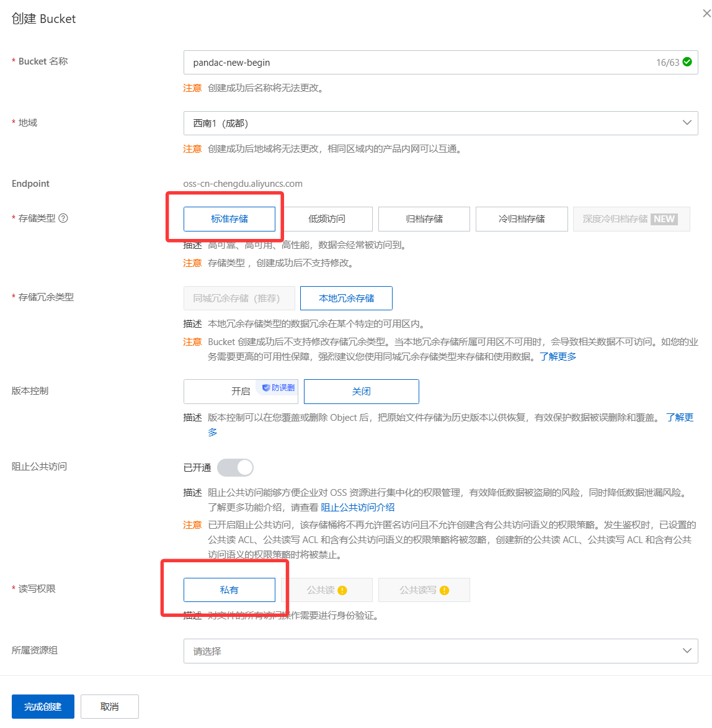Expand the 所属资源组 dropdown
The image size is (712, 728).
[x=440, y=651]
